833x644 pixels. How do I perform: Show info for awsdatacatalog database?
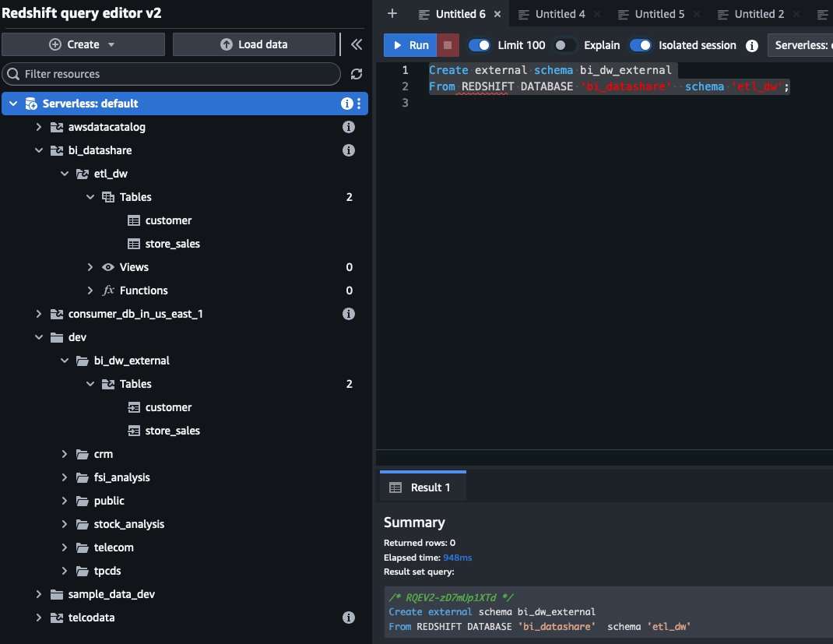[x=349, y=127]
